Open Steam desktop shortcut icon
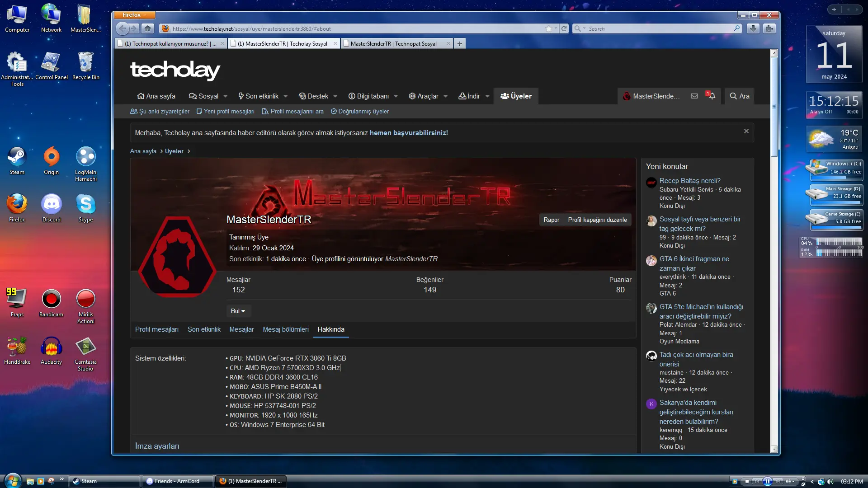Screen dimensions: 868x488 click(17, 161)
